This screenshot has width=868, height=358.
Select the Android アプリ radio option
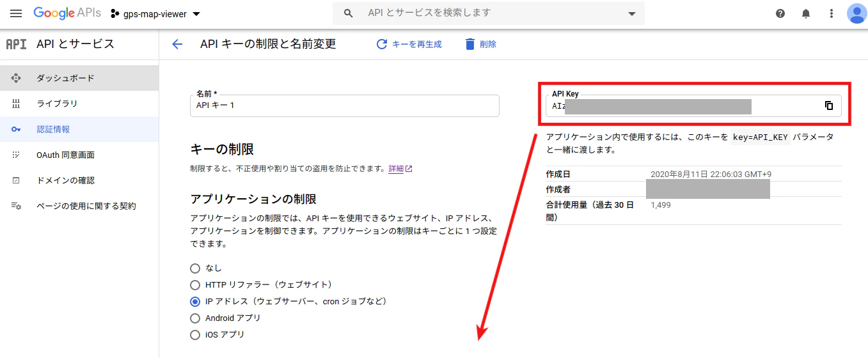pyautogui.click(x=195, y=318)
